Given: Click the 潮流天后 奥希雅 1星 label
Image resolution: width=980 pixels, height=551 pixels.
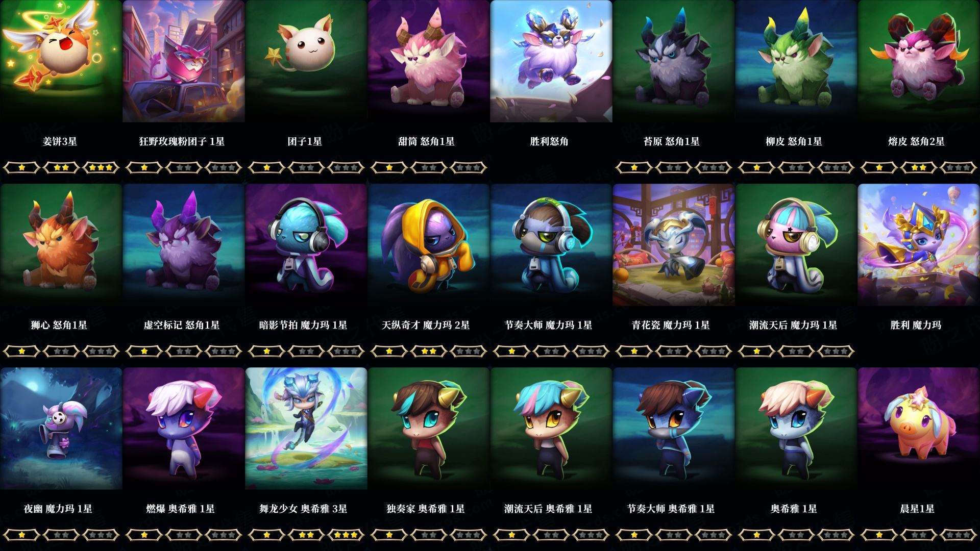Looking at the screenshot, I should (x=548, y=509).
